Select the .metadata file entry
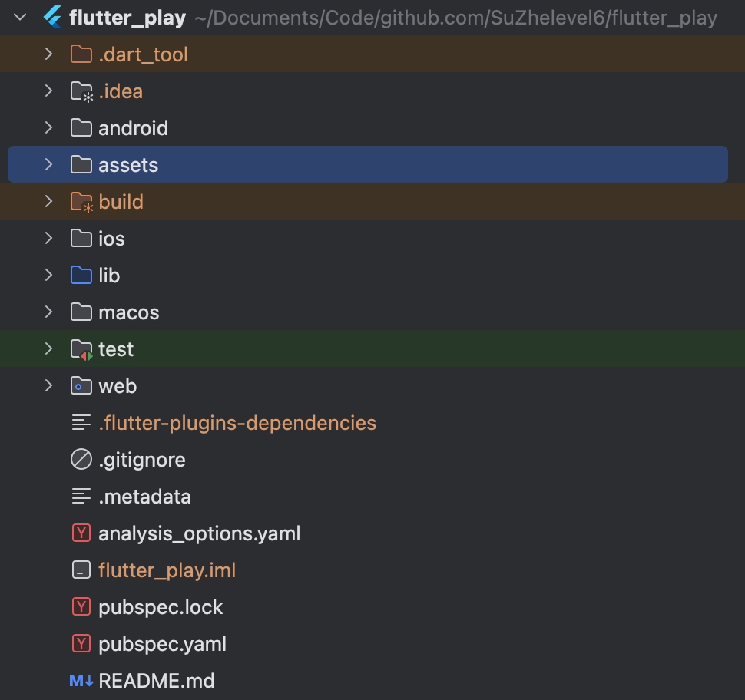 pyautogui.click(x=144, y=497)
